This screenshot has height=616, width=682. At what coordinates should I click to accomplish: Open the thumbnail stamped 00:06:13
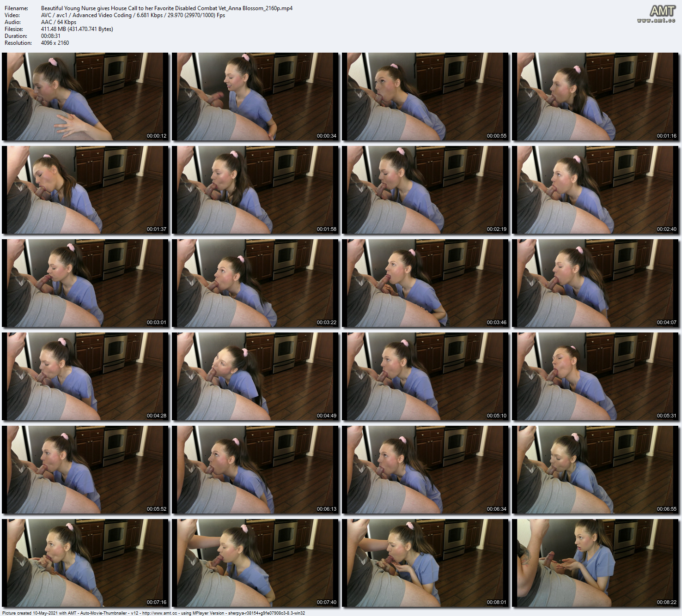coord(255,469)
